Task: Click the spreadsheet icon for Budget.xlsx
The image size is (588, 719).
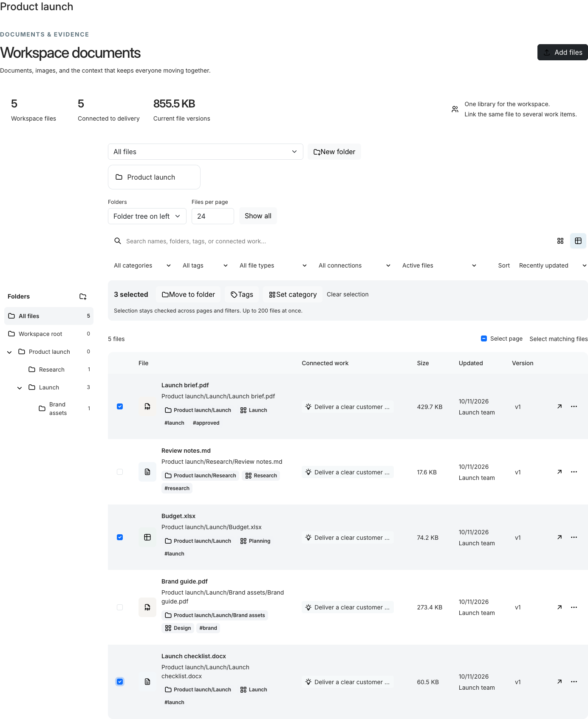Action: pyautogui.click(x=147, y=537)
